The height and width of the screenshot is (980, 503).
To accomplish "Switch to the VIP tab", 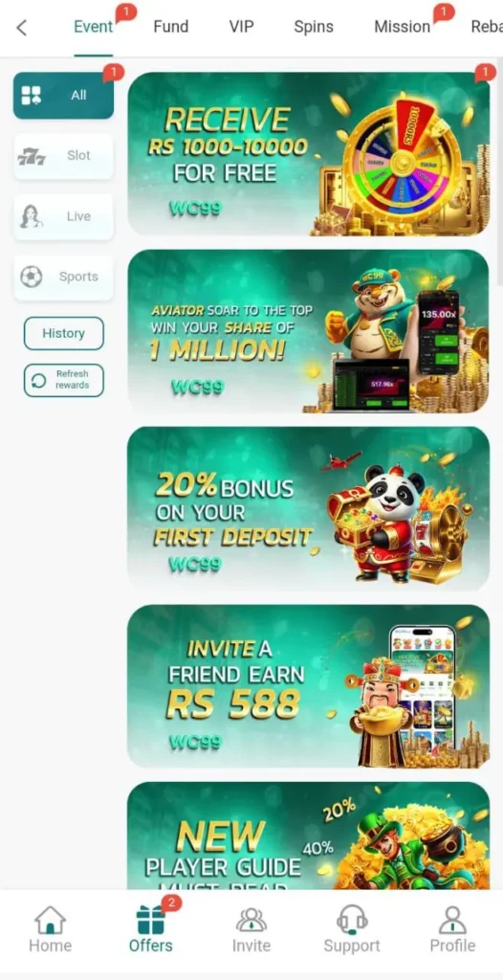I will [241, 27].
